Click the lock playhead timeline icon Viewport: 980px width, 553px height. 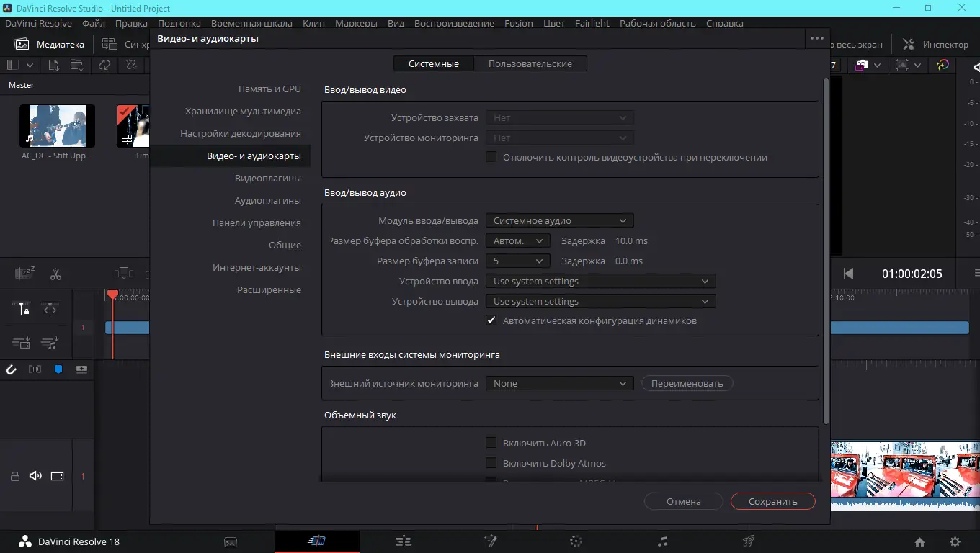tap(21, 310)
